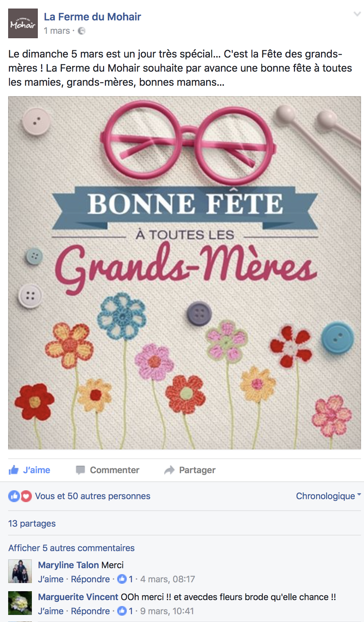The width and height of the screenshot is (364, 622).
Task: Open the post options chevron menu
Action: point(357,14)
